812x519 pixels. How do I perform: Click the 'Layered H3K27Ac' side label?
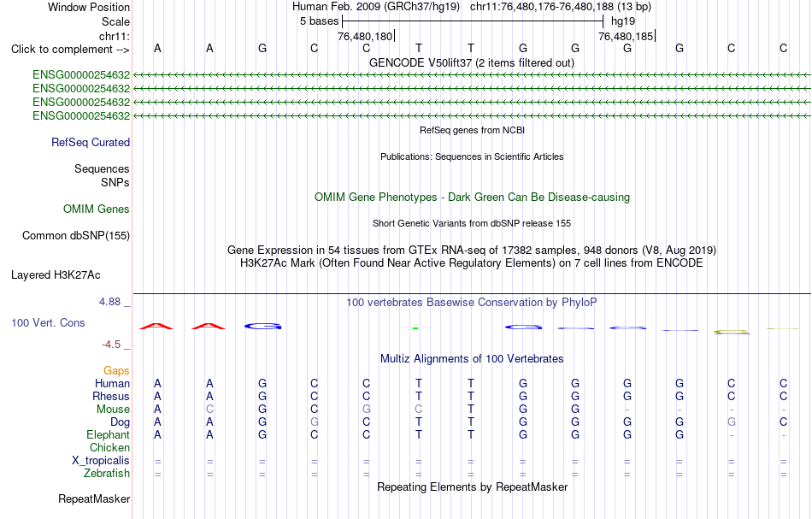[56, 275]
